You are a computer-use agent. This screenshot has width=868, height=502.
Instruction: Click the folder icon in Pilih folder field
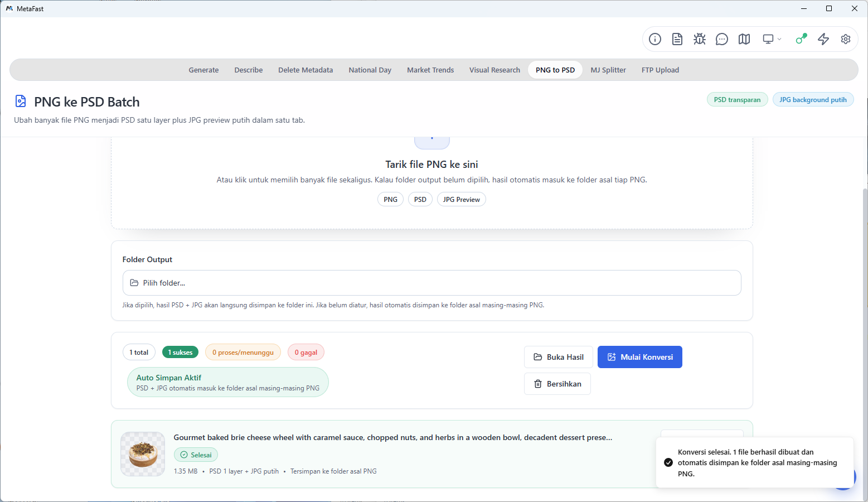[134, 283]
